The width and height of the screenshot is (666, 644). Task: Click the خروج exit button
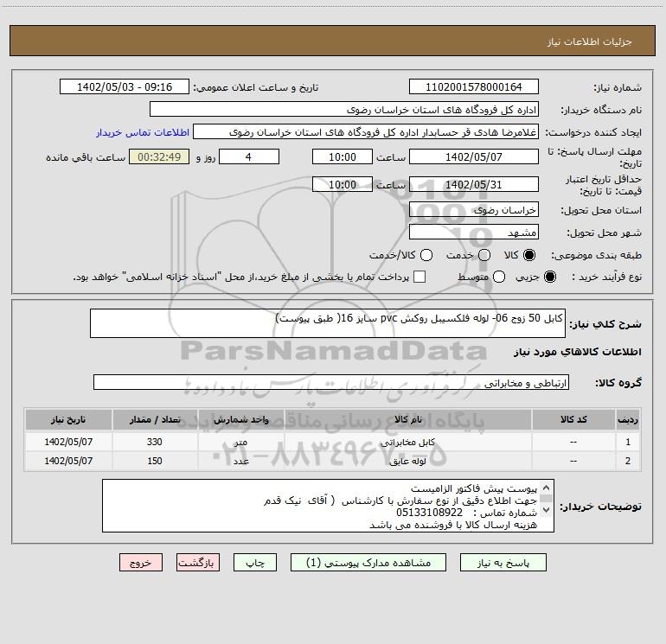point(141,563)
